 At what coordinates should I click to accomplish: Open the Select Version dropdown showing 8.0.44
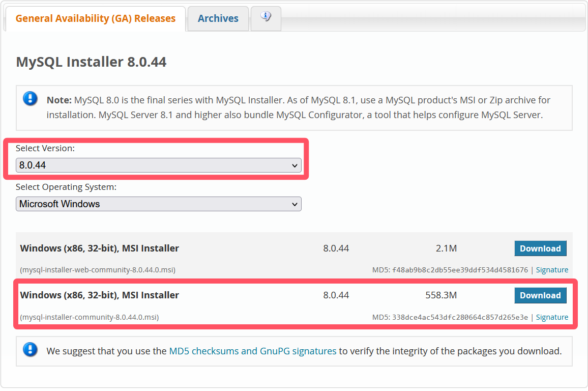pos(159,165)
